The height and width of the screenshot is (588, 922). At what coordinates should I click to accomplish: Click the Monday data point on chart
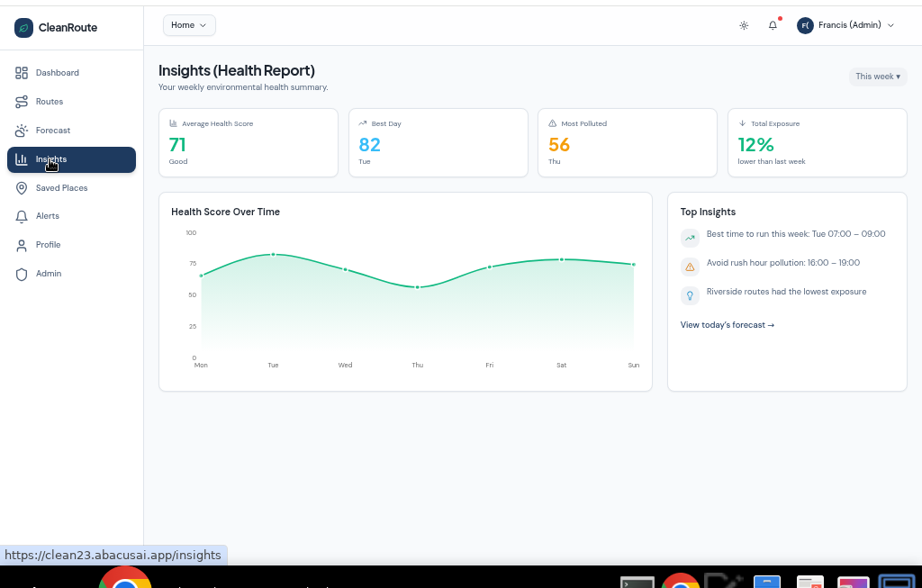(201, 276)
